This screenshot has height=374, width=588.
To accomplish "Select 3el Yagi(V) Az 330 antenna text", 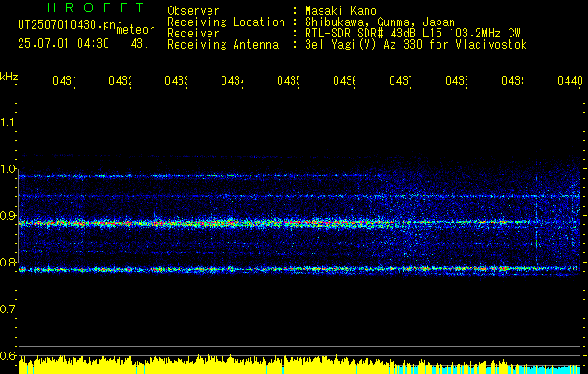I will point(416,45).
